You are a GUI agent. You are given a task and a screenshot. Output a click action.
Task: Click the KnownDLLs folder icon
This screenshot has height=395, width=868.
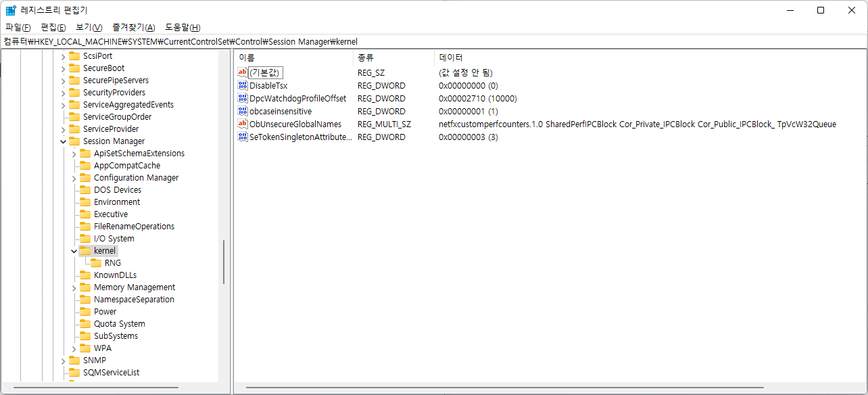point(85,275)
